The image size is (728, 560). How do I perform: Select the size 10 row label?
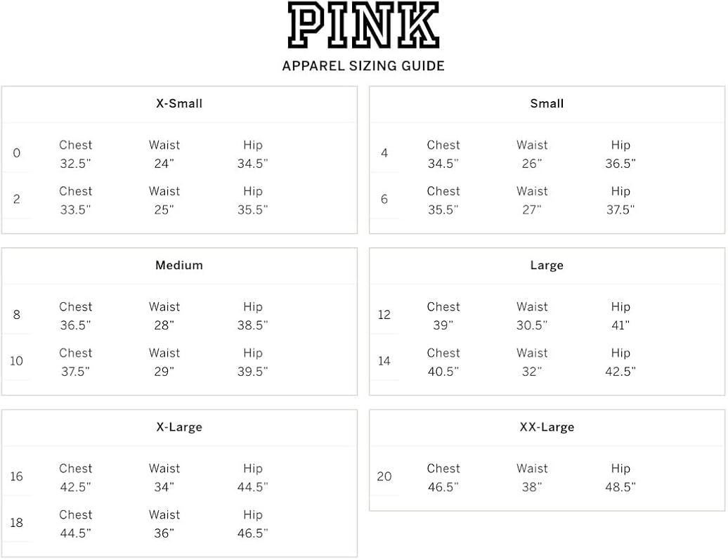(17, 361)
